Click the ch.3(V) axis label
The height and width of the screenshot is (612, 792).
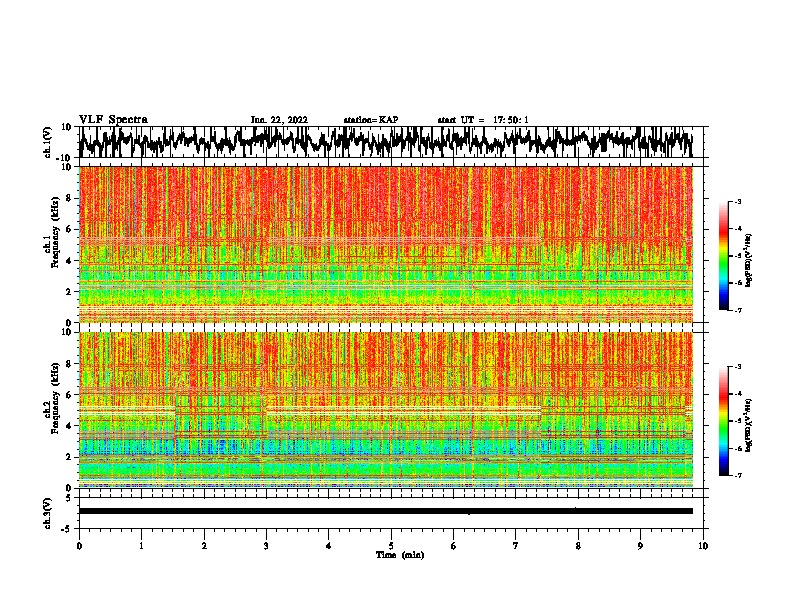pyautogui.click(x=48, y=513)
